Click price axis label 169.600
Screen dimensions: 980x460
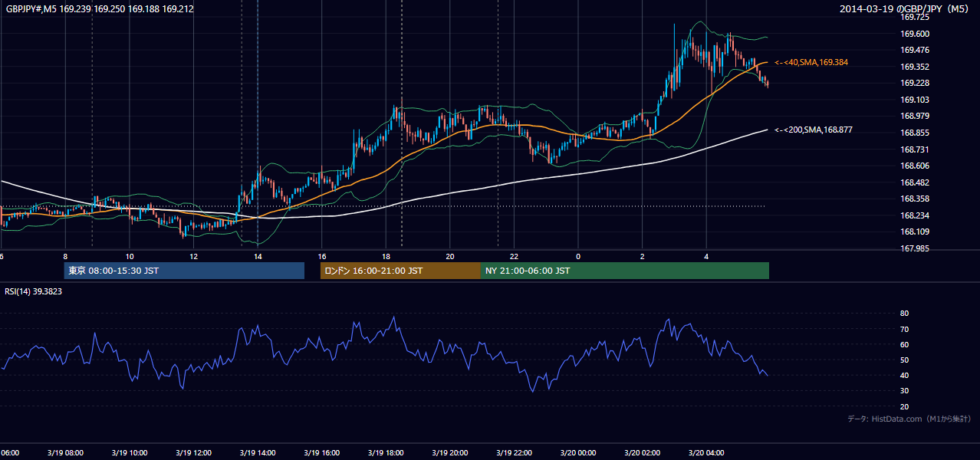915,34
